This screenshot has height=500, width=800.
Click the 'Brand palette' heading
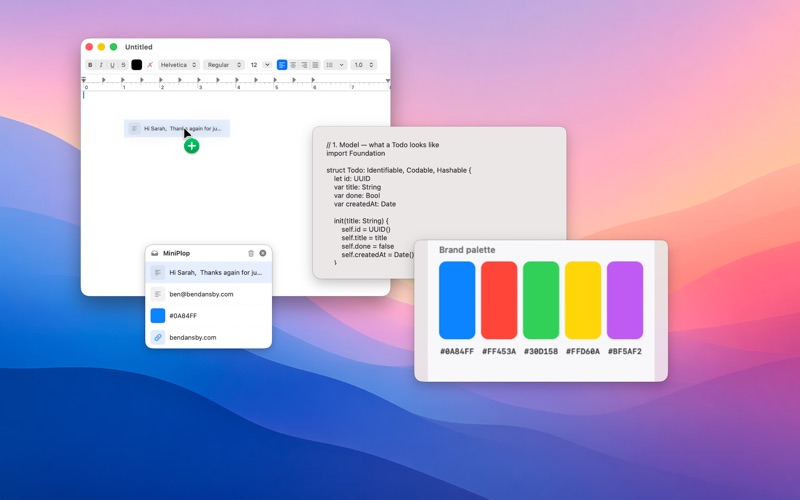point(467,250)
